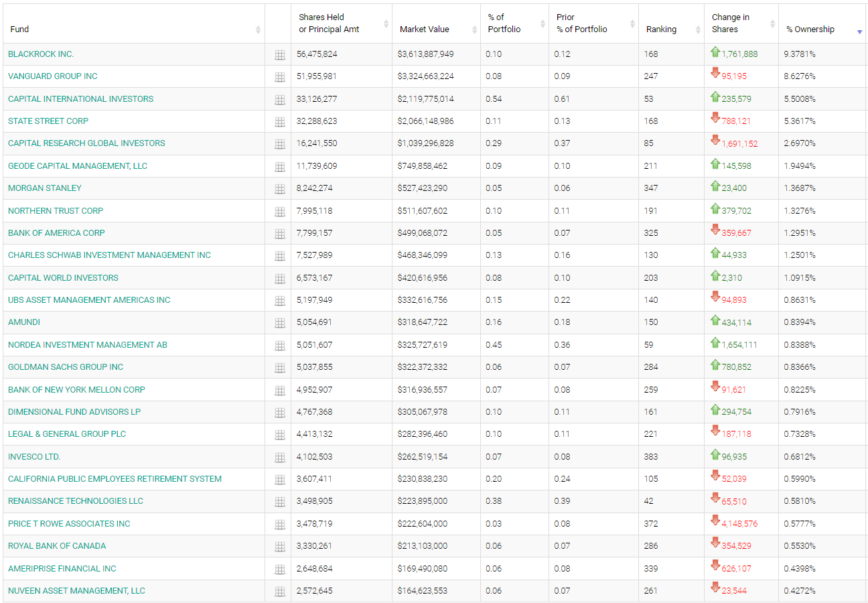The image size is (868, 603).
Task: Open the grid icon in VANGUARD GROUP INC row
Action: (280, 77)
